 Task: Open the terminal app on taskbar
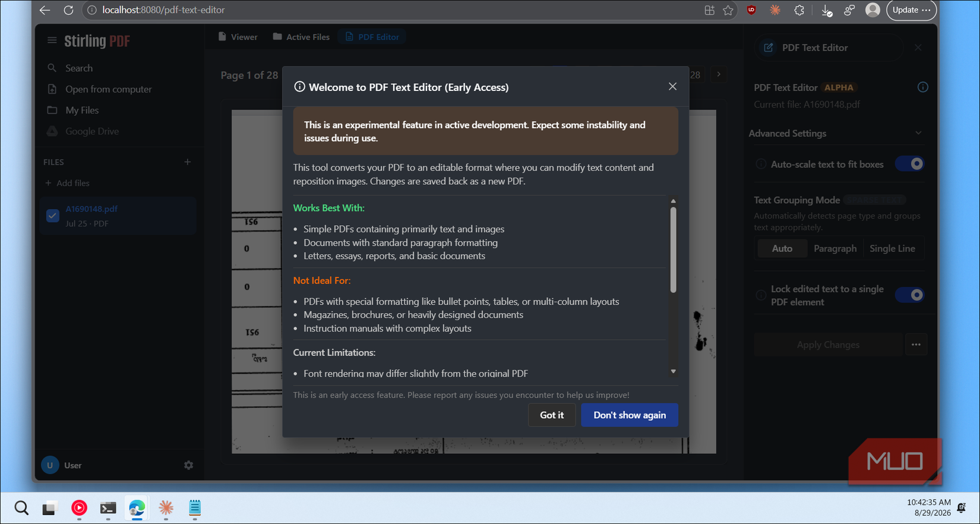108,508
